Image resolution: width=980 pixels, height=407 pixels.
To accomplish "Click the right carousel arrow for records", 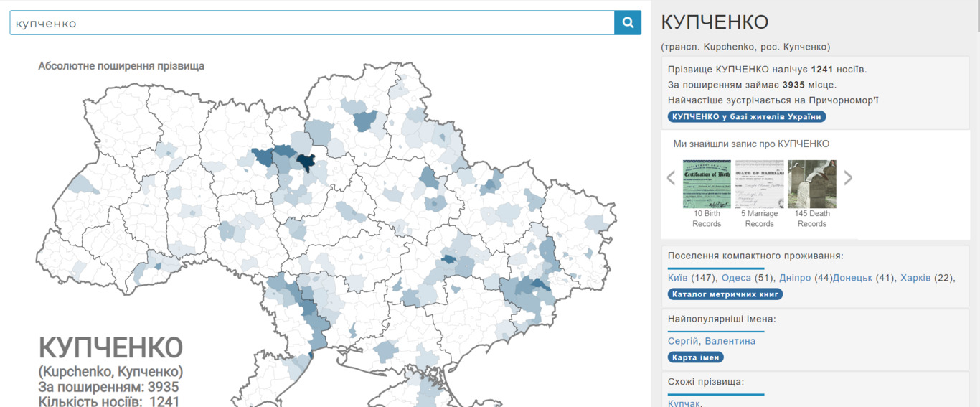I will click(848, 177).
